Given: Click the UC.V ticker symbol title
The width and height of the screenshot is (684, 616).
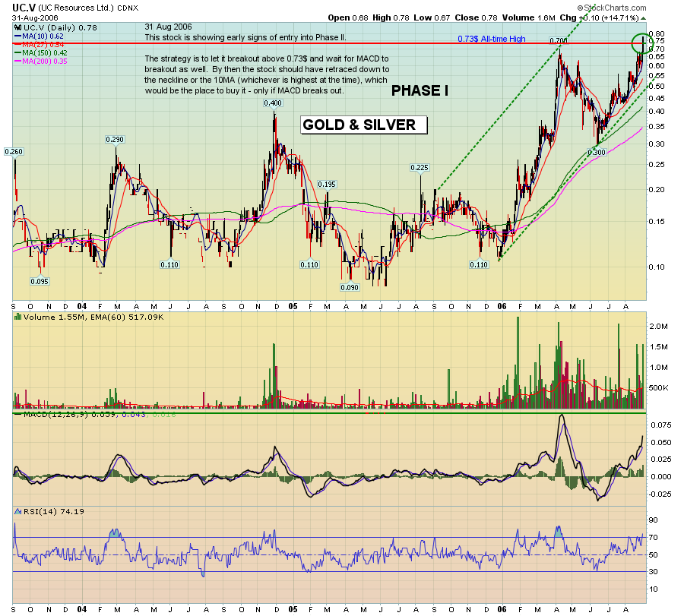Looking at the screenshot, I should tap(24, 7).
